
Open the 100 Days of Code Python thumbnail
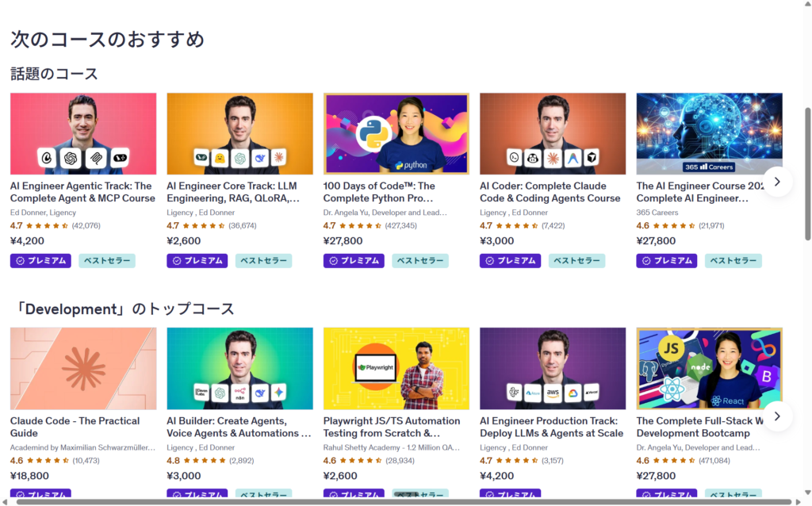tap(396, 133)
